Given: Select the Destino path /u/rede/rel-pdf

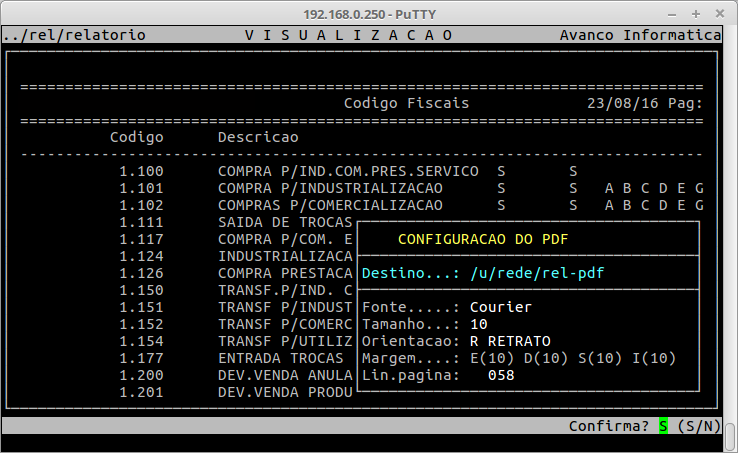Looking at the screenshot, I should (x=537, y=273).
